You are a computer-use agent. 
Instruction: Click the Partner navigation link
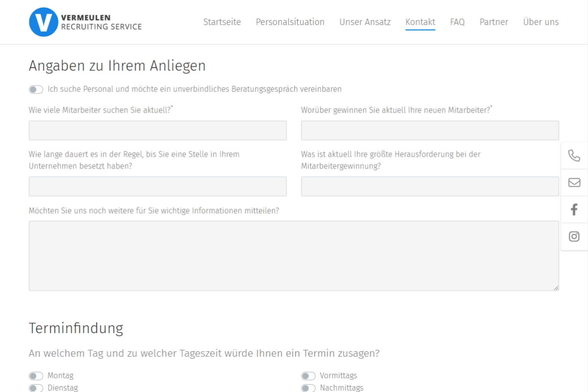pyautogui.click(x=494, y=22)
